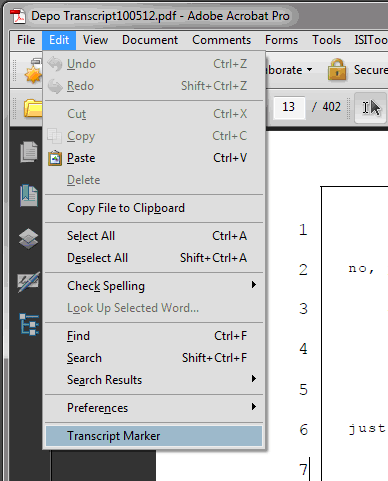Screen dimensions: 388x481
Task: Open the Bookmarks panel icon
Action: 29,195
